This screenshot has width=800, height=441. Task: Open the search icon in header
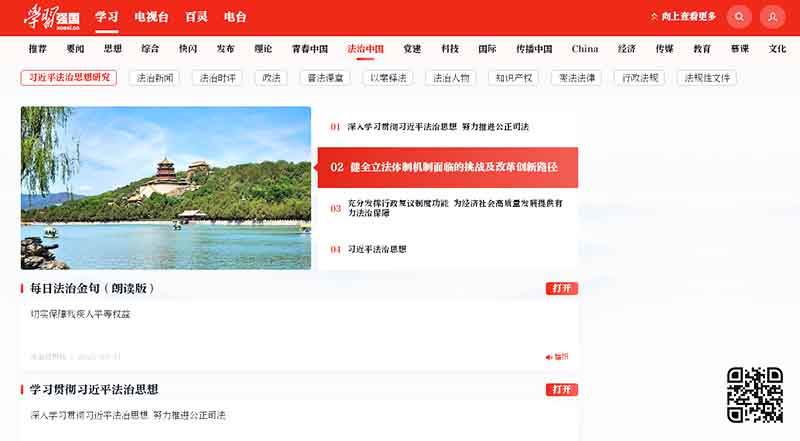[x=739, y=17]
